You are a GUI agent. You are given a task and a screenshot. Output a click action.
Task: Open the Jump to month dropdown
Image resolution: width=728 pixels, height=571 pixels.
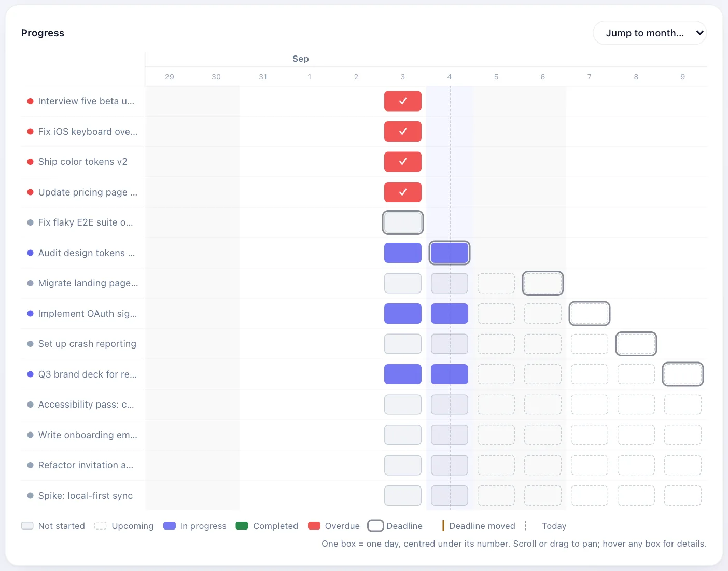(650, 33)
